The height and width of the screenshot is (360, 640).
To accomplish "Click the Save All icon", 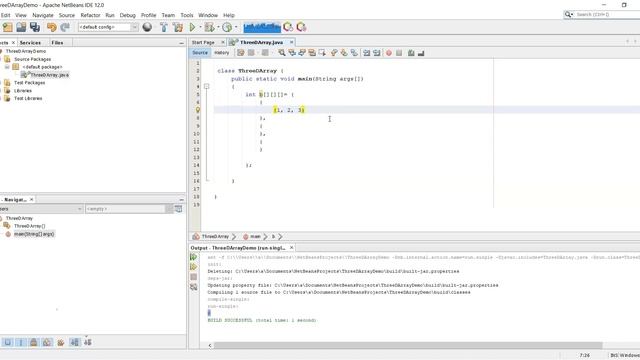I will 35,27.
